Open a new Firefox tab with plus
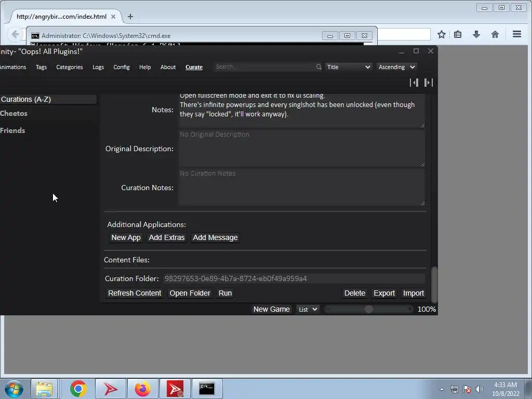This screenshot has width=532, height=399. tap(130, 17)
